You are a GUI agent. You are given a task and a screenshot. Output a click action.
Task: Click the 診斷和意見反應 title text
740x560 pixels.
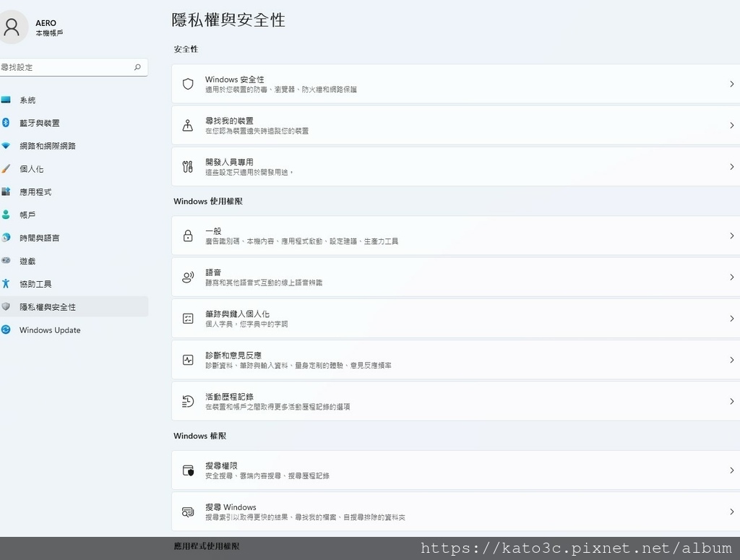click(x=233, y=356)
